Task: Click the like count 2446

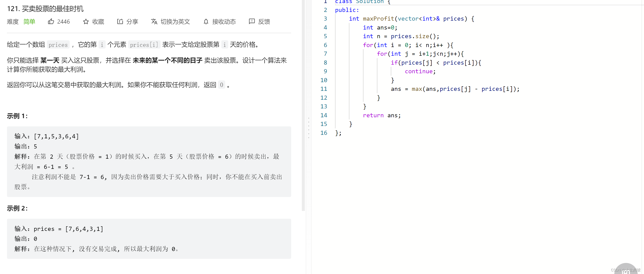Action: 64,22
